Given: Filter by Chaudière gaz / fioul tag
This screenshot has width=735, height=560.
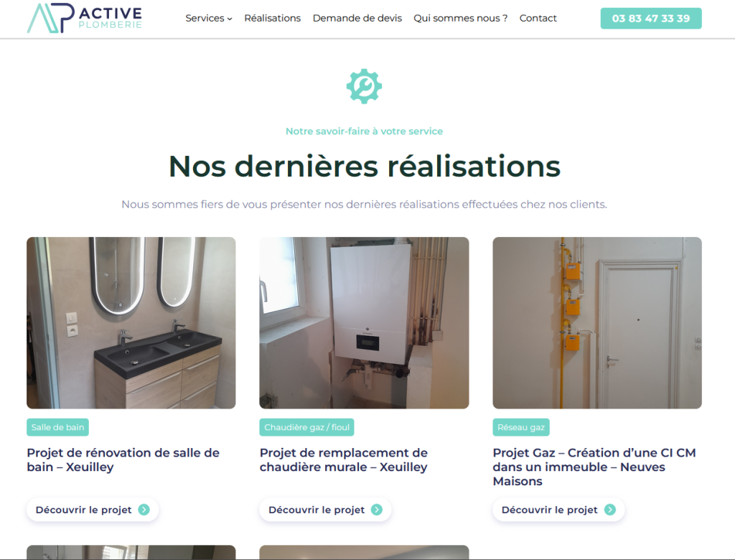Looking at the screenshot, I should (306, 427).
